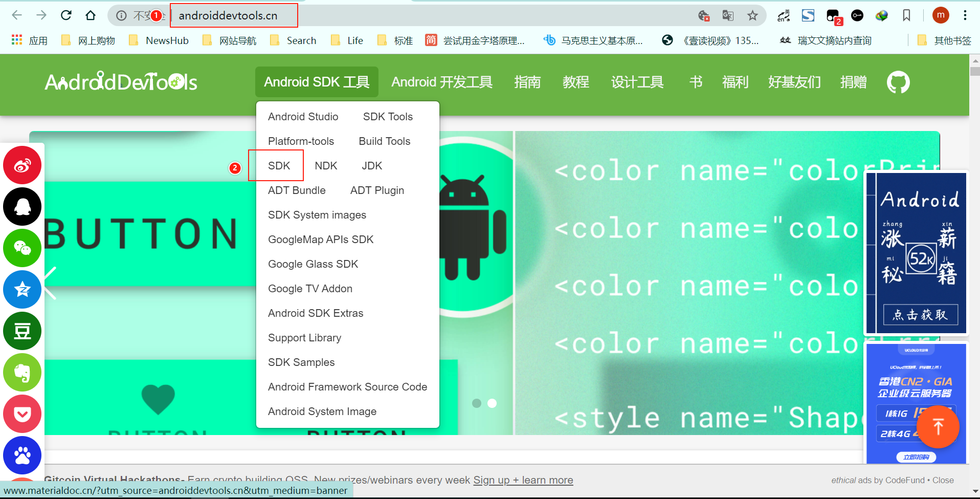Open the 书 navigation menu
The height and width of the screenshot is (499, 980).
click(x=696, y=82)
